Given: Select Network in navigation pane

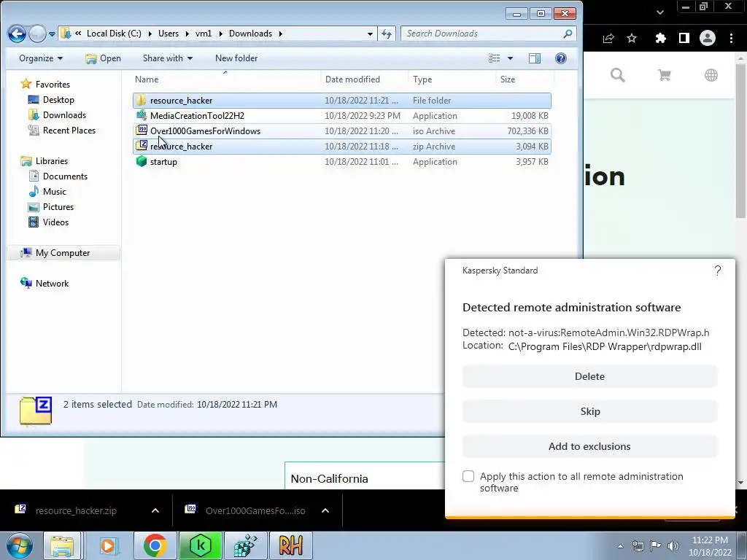Looking at the screenshot, I should 44,284.
